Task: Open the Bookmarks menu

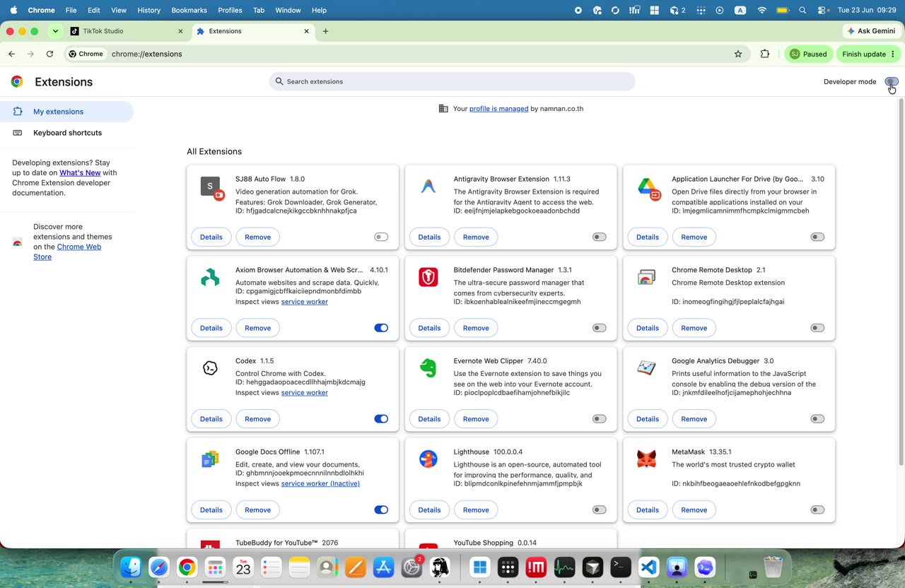Action: [189, 11]
